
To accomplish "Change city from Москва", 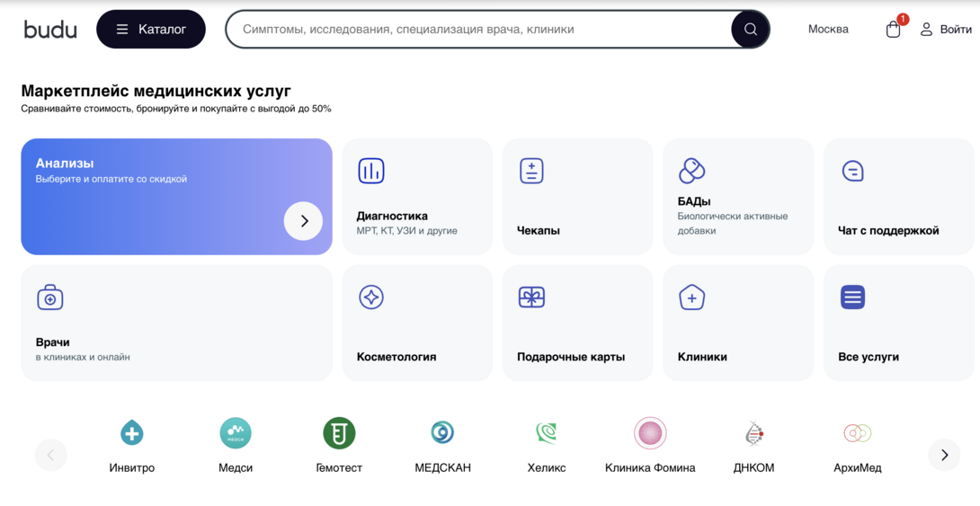I will coord(828,30).
